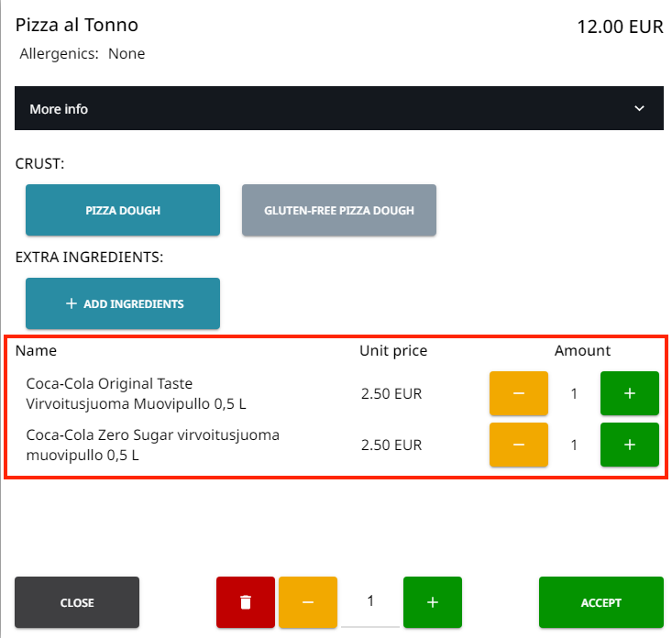Click the red trash delete icon
Screen dimensions: 672x638
pyautogui.click(x=245, y=602)
